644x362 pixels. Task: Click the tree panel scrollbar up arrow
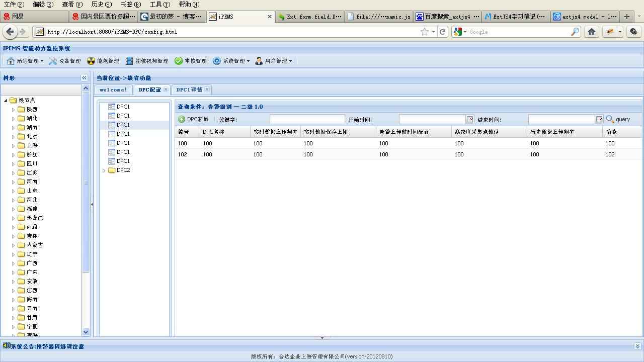(x=85, y=88)
